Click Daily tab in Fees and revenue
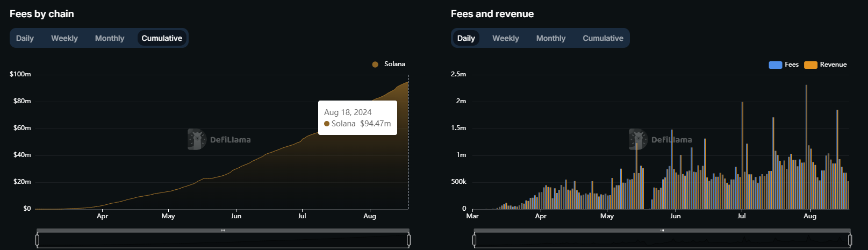The image size is (868, 250). pyautogui.click(x=466, y=38)
